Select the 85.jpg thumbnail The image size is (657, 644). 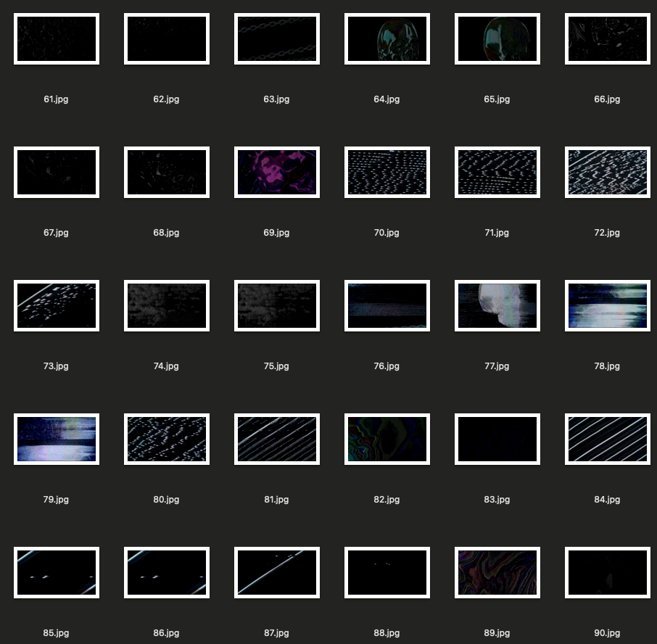[57, 573]
